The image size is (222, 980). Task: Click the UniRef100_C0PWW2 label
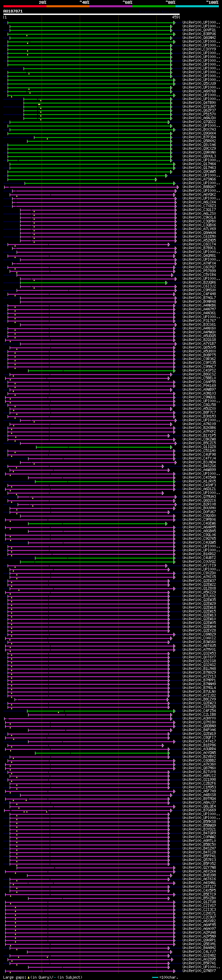click(199, 836)
